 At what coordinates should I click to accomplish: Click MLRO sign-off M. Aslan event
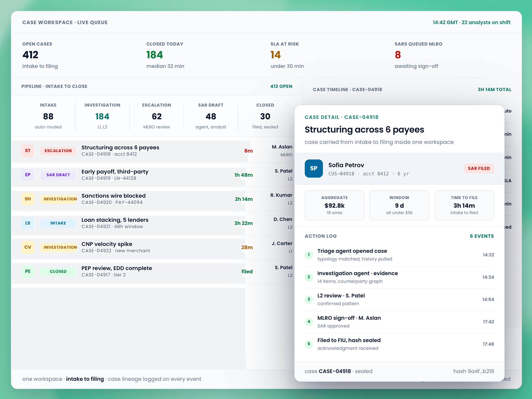tap(399, 322)
